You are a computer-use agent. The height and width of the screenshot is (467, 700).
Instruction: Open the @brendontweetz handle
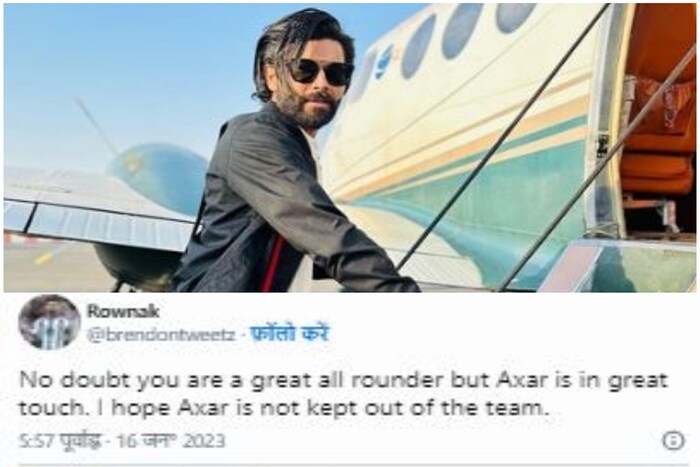(160, 334)
